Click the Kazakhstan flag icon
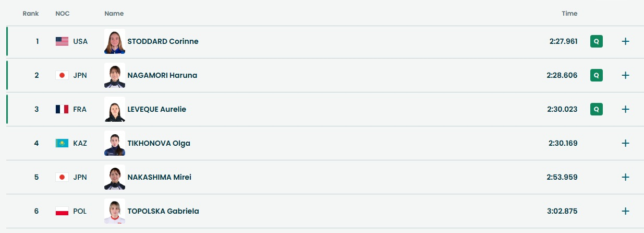644x233 pixels. pos(62,143)
